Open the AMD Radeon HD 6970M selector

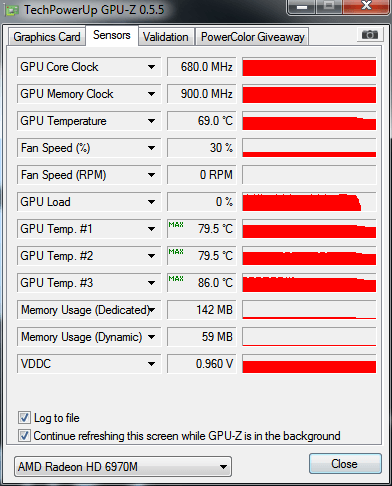123,467
